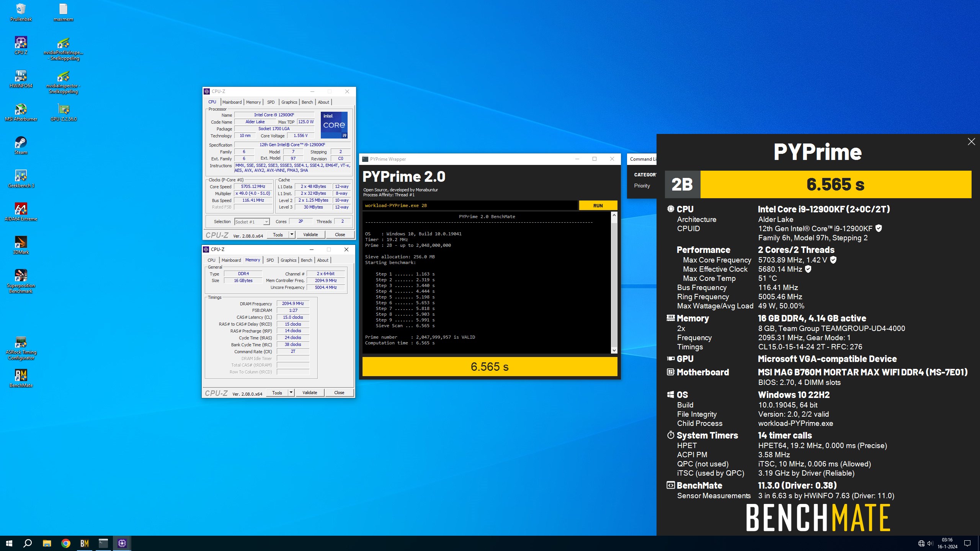
Task: Open GPU-Z.2.56.0 desktop icon
Action: (x=64, y=112)
